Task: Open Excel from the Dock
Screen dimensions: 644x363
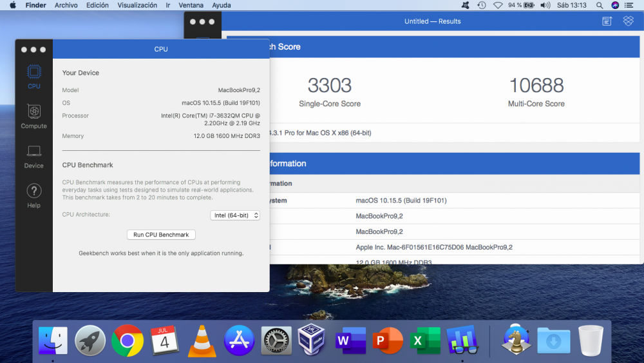Action: coord(425,340)
